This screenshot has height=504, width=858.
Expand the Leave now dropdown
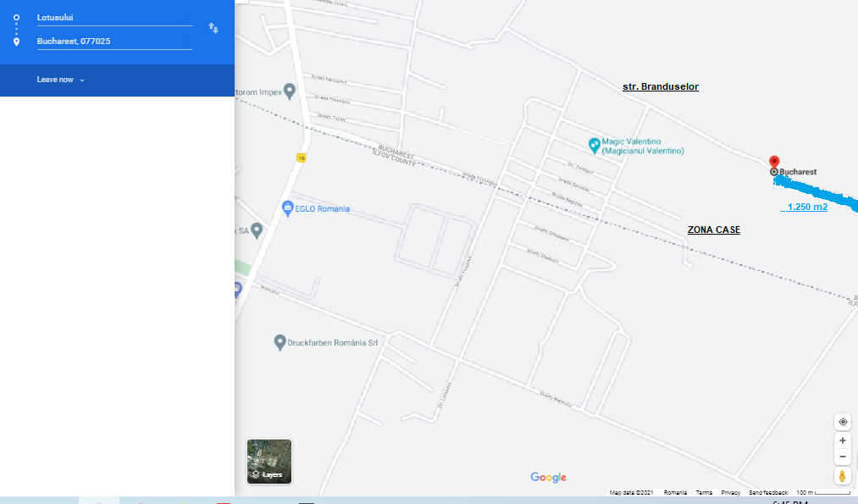coord(60,80)
